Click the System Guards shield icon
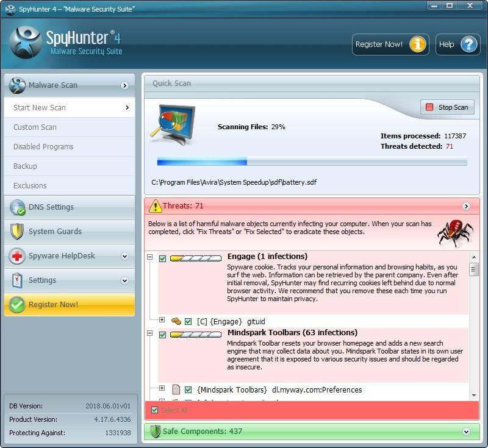This screenshot has width=488, height=448. tap(17, 232)
